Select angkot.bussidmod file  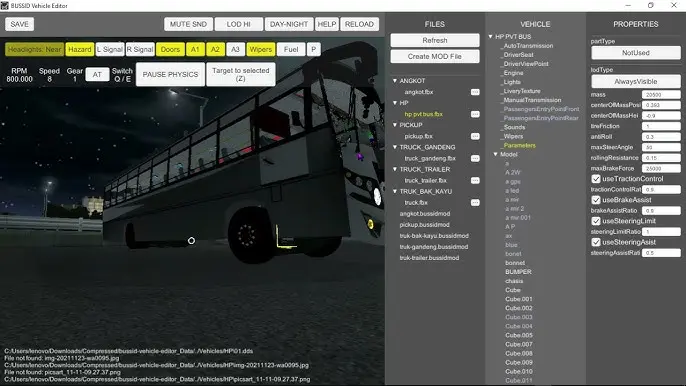coord(424,214)
